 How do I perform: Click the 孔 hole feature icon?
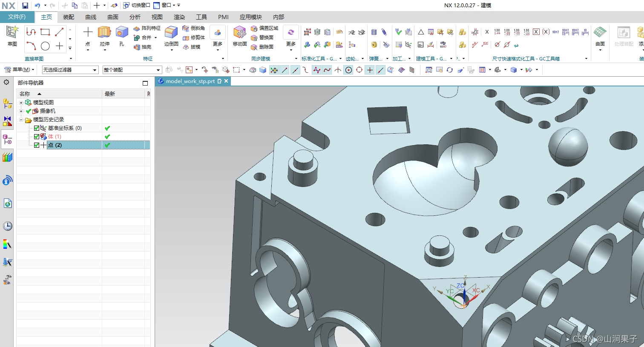122,32
